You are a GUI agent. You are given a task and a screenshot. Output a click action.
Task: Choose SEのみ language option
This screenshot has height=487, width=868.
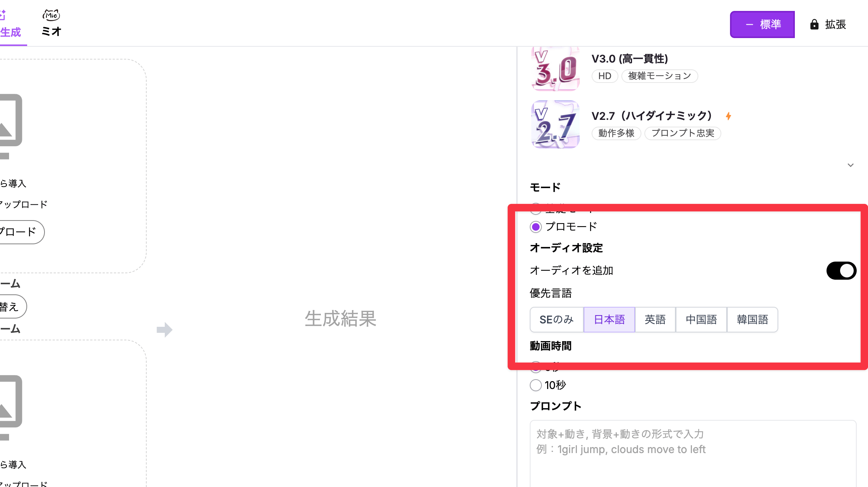(x=557, y=320)
